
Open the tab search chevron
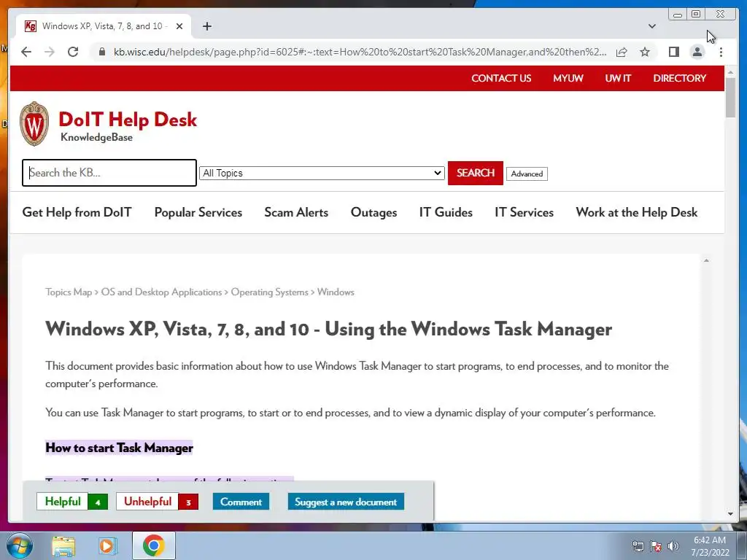tap(652, 26)
